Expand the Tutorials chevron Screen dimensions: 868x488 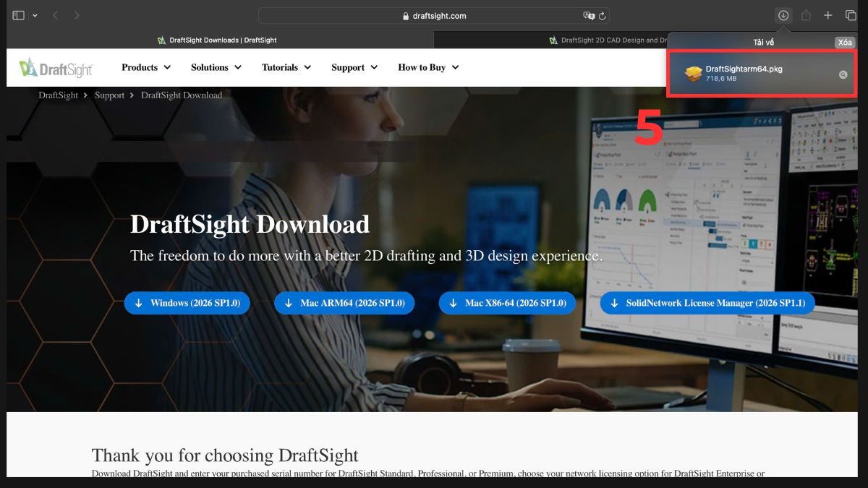(x=307, y=67)
